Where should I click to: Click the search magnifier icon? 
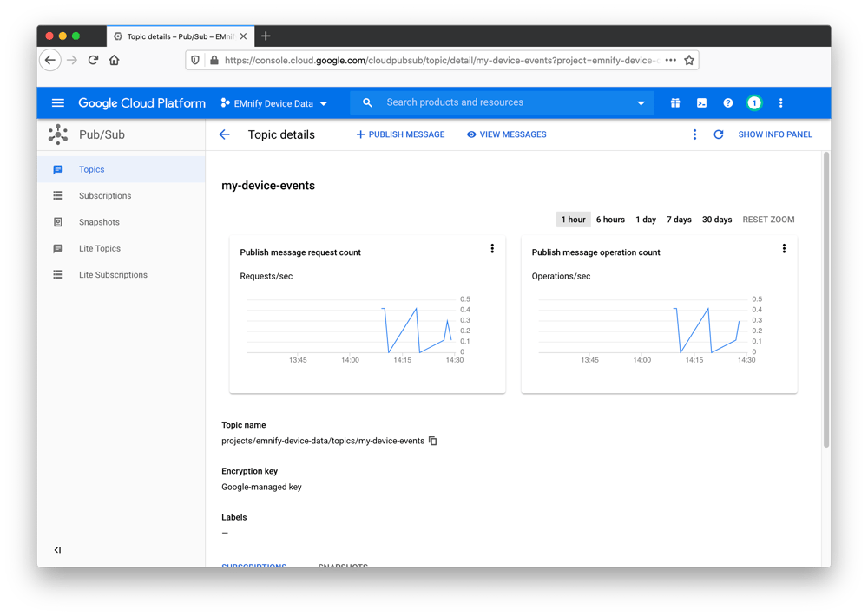[367, 102]
